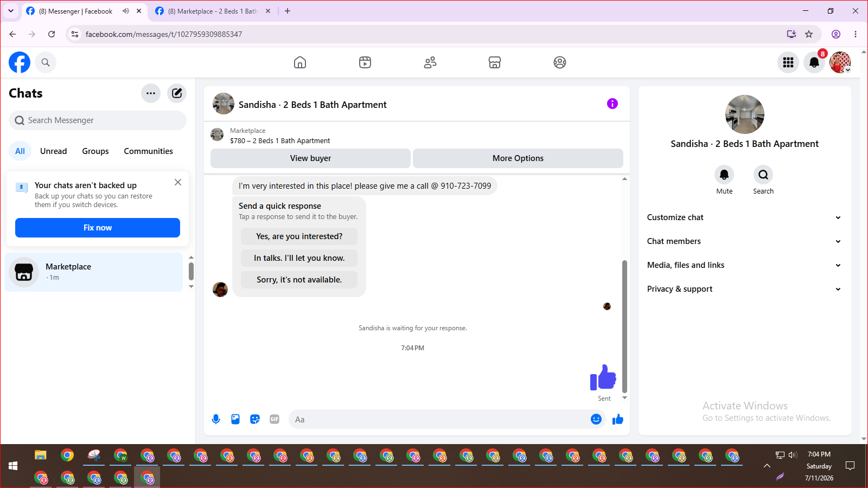Select the Unread chats filter
This screenshot has width=868, height=488.
[x=54, y=151]
